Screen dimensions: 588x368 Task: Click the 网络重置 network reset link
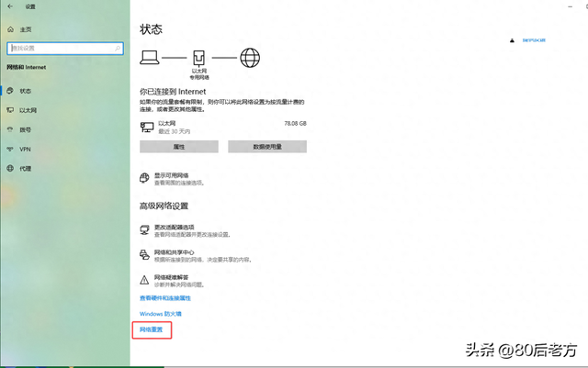151,329
